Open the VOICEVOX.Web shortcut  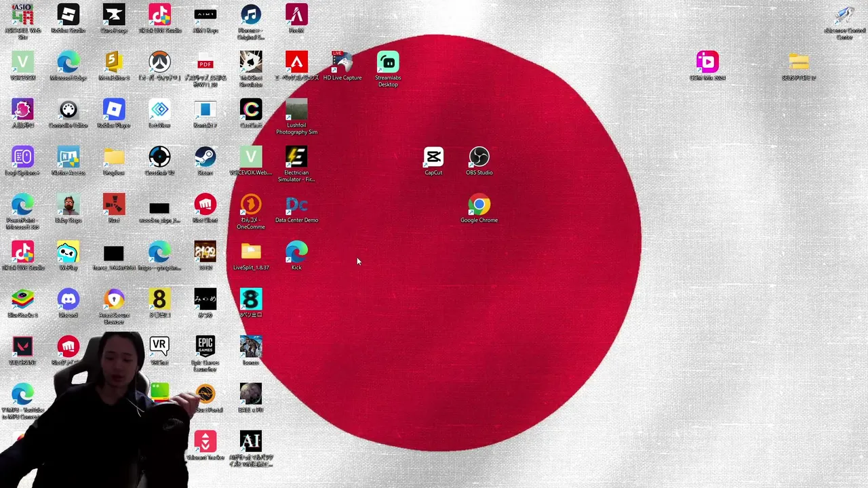point(251,157)
